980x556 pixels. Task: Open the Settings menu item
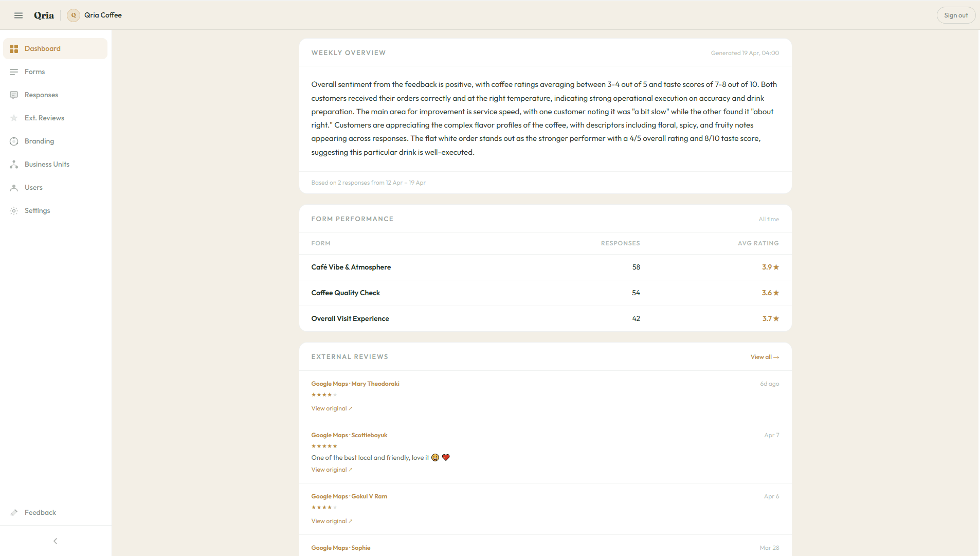pos(56,211)
